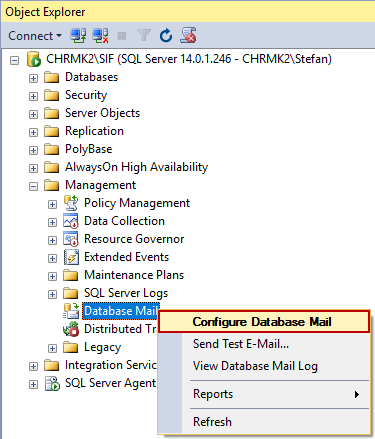Image resolution: width=375 pixels, height=439 pixels.
Task: Expand the Maintenance Plans node
Action: pos(52,276)
